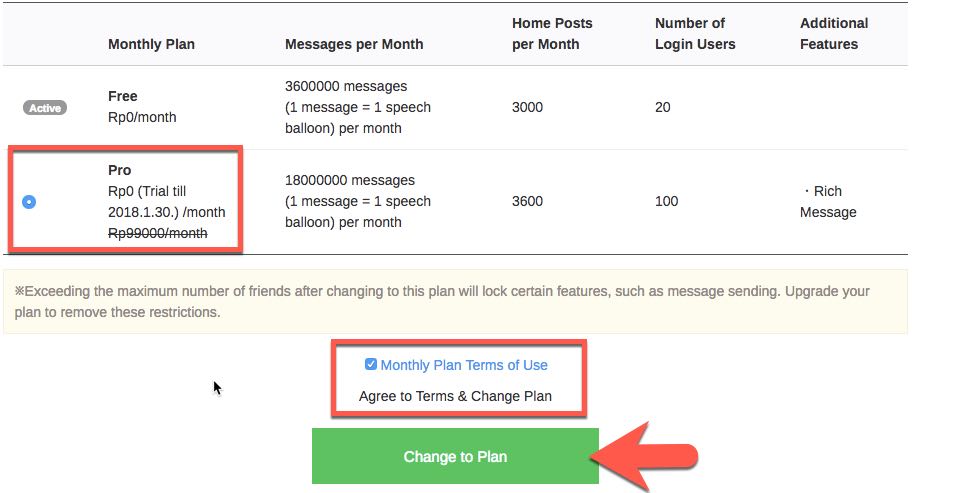Click the bold Pro plan title
Viewport: 962px width, 493px height.
(120, 170)
